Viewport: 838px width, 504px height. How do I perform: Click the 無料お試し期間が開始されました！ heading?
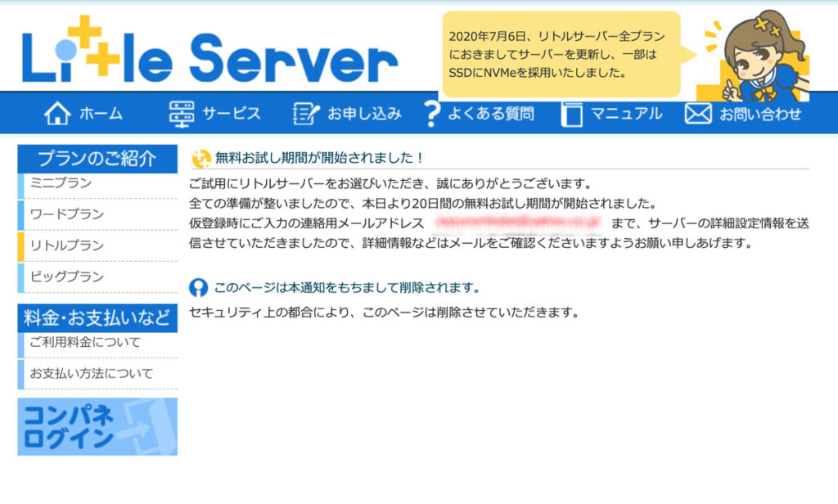click(x=320, y=158)
